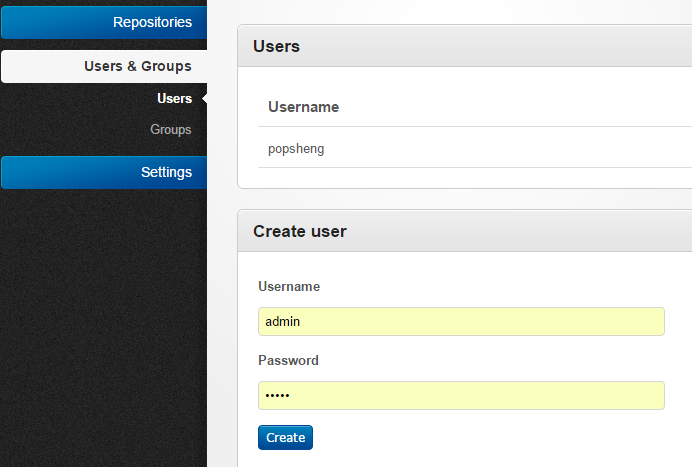This screenshot has width=692, height=467.
Task: Click the Users panel title
Action: click(x=276, y=46)
